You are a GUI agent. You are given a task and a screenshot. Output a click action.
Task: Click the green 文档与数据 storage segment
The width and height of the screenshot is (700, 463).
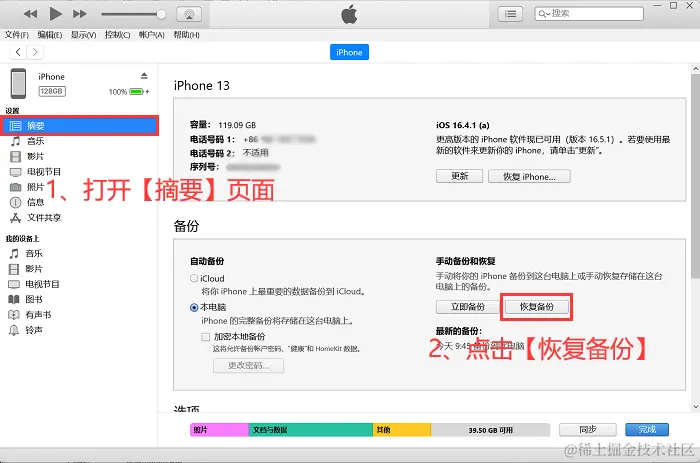coord(310,430)
